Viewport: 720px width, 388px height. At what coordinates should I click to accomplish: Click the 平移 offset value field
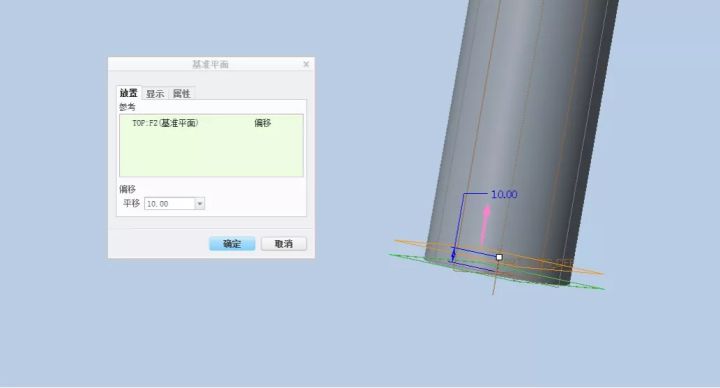coord(170,203)
